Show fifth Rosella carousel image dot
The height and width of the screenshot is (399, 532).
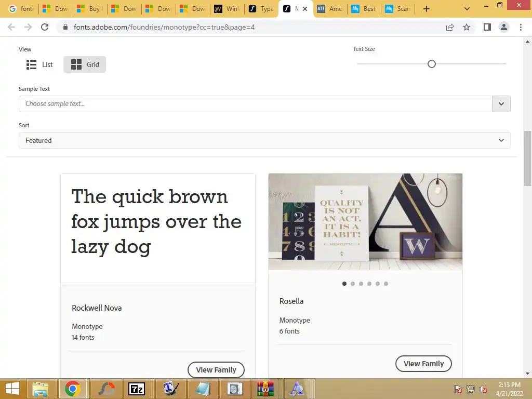point(378,284)
